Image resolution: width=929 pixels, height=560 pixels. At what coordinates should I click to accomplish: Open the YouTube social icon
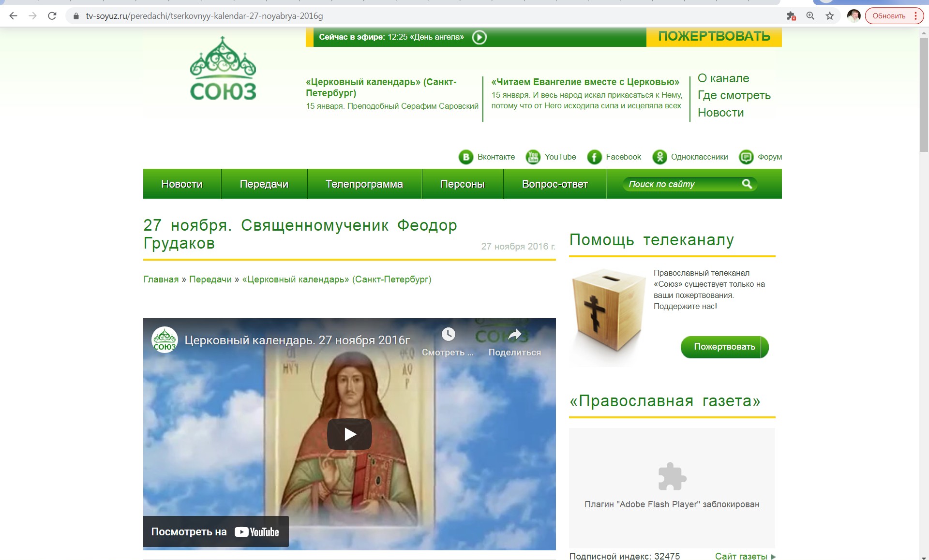(x=533, y=157)
